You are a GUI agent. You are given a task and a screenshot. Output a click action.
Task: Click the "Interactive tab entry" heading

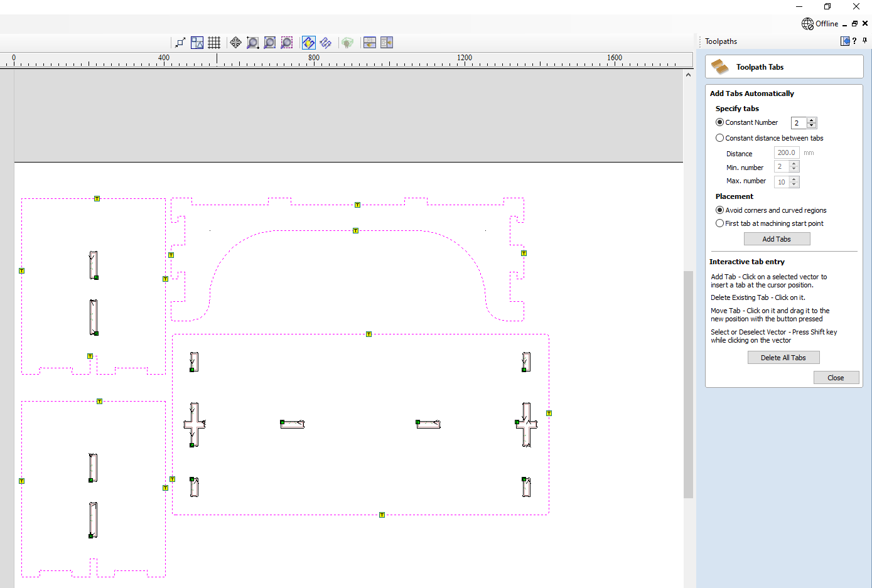747,262
